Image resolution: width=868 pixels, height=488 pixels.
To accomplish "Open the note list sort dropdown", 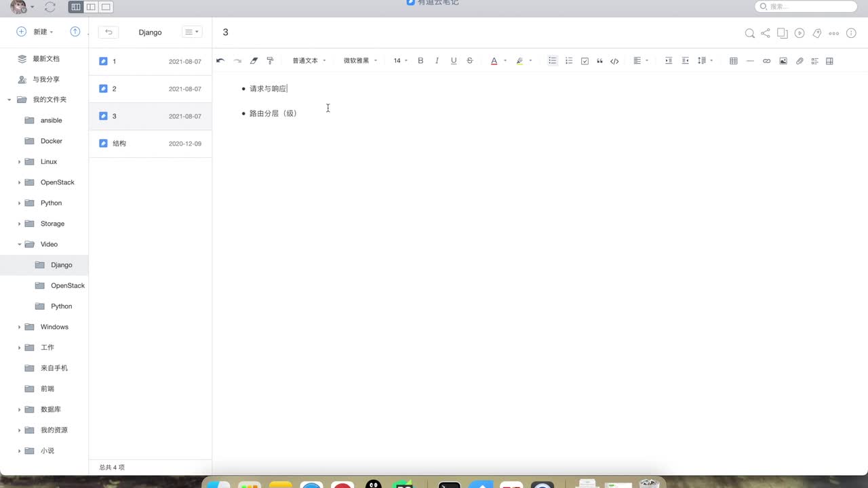I will pos(192,32).
